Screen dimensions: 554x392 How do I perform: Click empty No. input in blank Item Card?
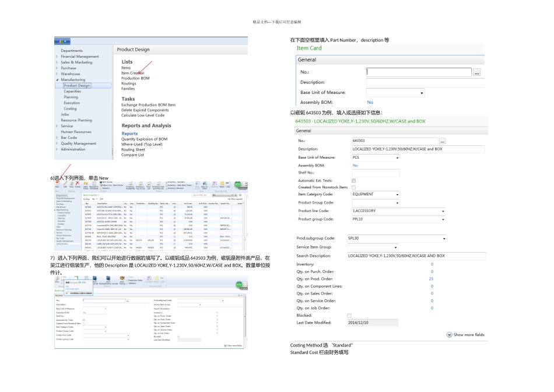(419, 72)
